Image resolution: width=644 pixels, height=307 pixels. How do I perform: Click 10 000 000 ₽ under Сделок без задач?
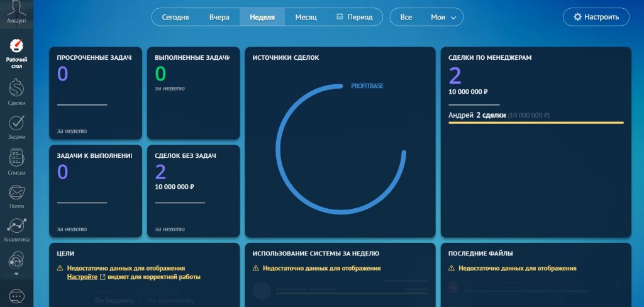pyautogui.click(x=175, y=187)
